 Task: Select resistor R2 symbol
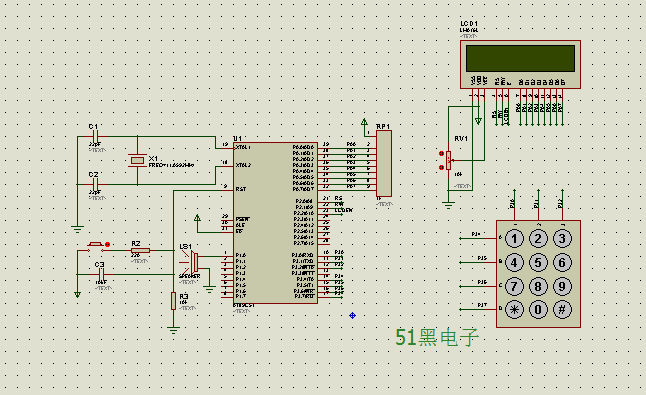pyautogui.click(x=140, y=250)
